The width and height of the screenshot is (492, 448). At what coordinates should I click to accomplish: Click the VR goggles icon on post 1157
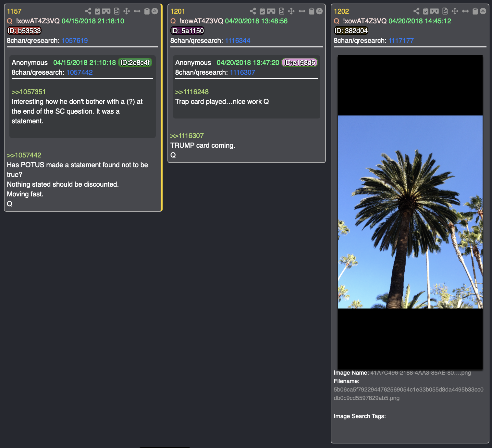106,11
